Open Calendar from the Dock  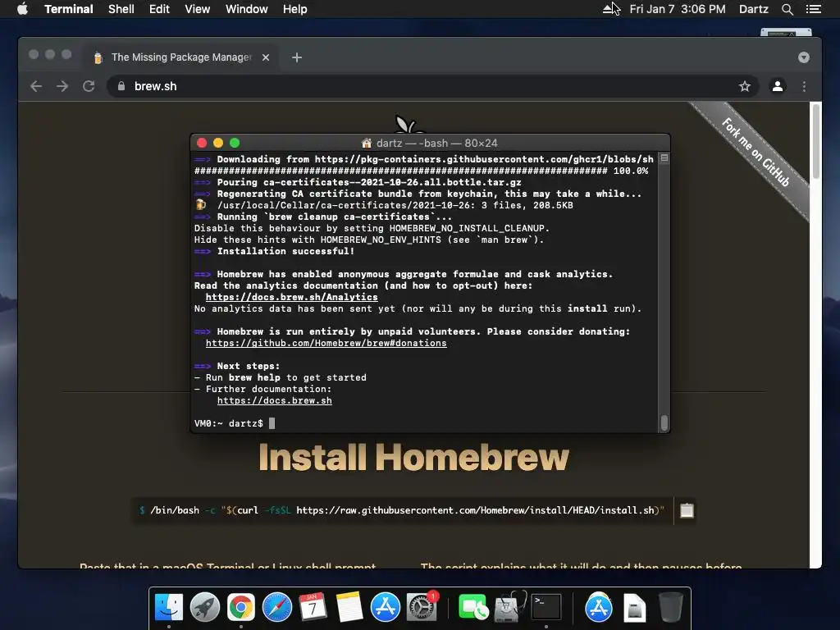(x=313, y=608)
